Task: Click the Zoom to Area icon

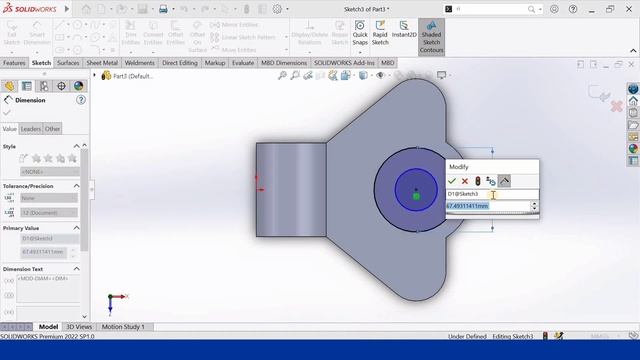Action: tap(295, 76)
